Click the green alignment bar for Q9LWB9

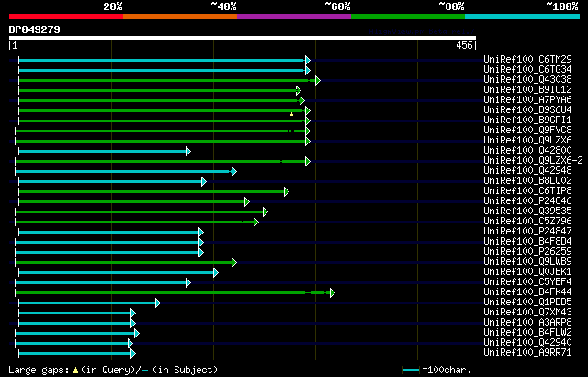click(123, 263)
